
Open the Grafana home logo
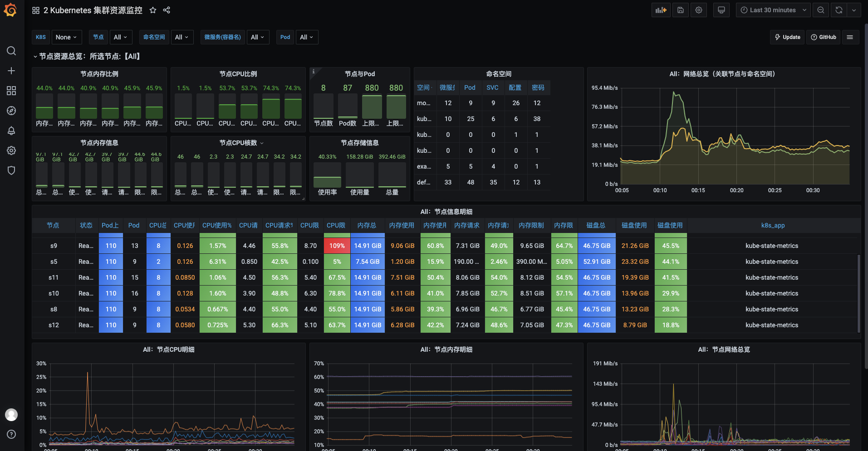click(x=10, y=10)
